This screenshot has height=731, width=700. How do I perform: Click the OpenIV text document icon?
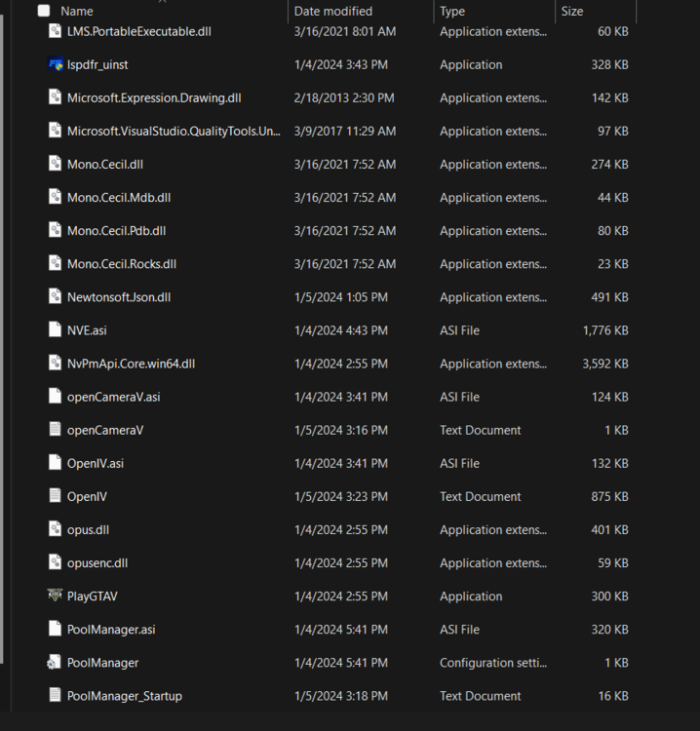[x=55, y=496]
